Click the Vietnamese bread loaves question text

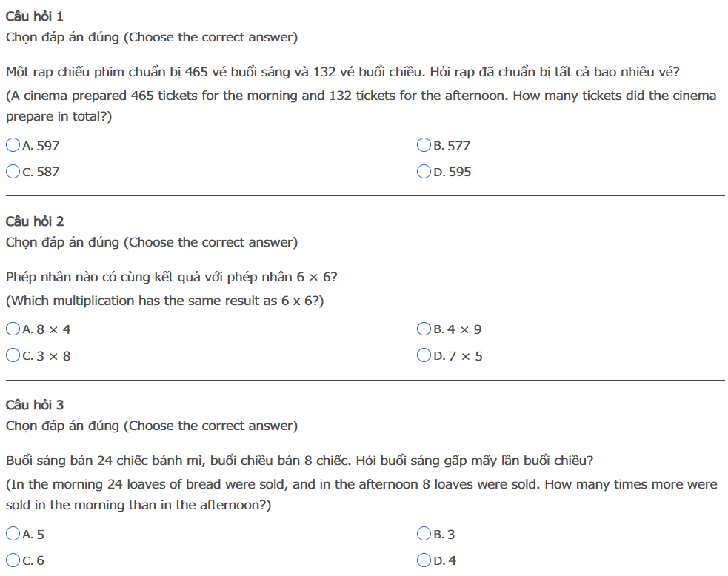[299, 461]
